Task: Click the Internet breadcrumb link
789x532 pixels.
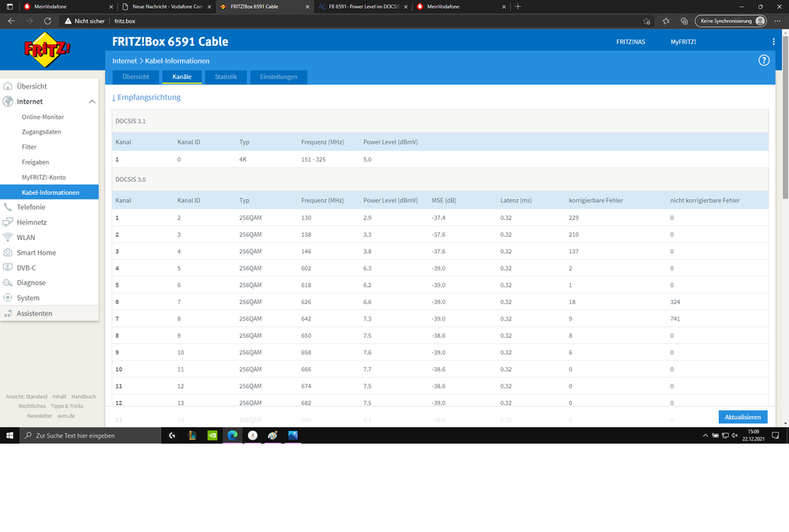Action: click(124, 61)
